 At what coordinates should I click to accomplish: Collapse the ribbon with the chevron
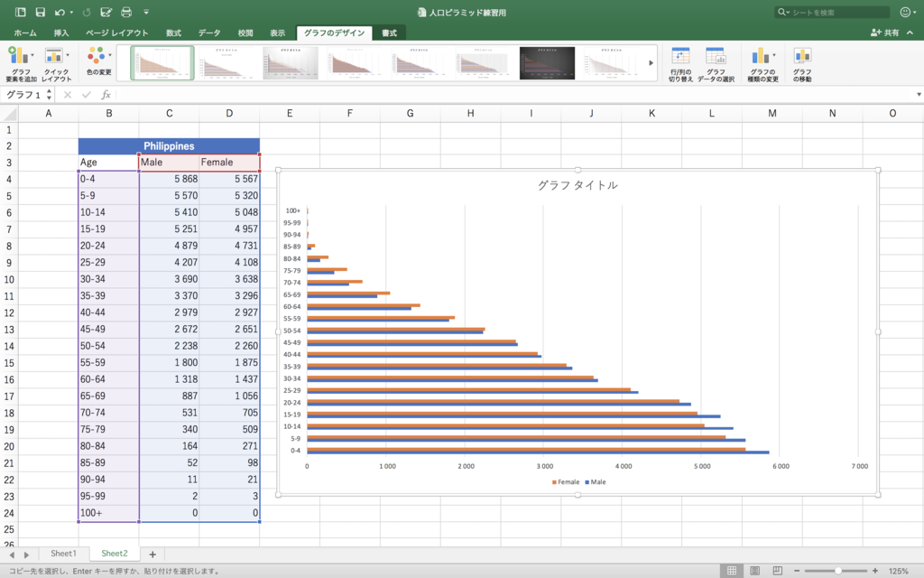pos(910,33)
